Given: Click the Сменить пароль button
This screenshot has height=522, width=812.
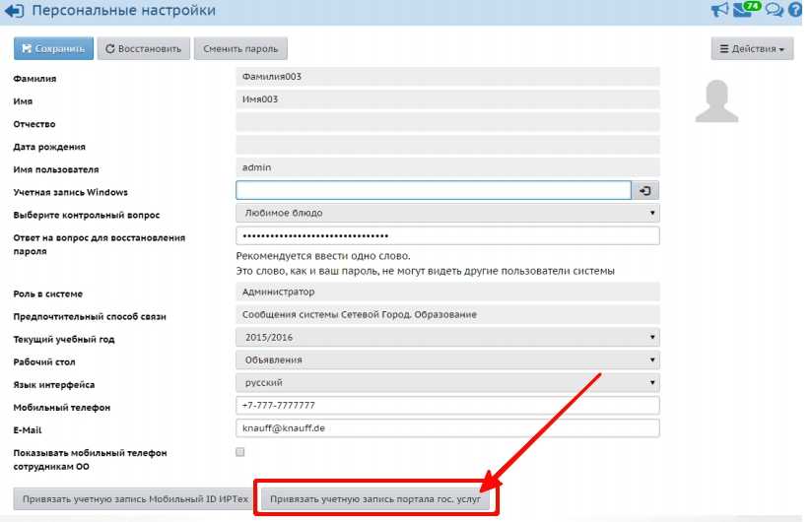Looking at the screenshot, I should 240,48.
